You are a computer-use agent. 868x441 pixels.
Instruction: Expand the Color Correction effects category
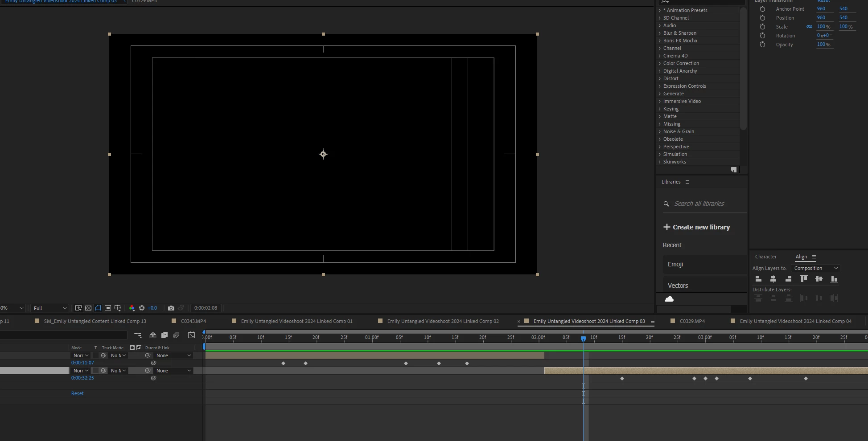[660, 63]
